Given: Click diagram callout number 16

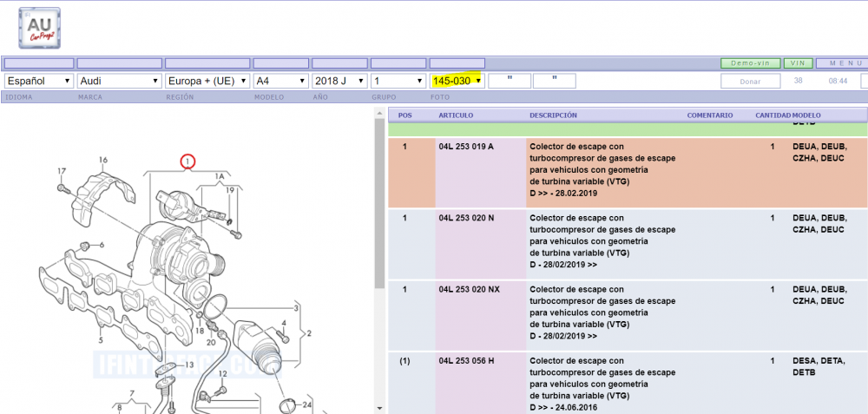Looking at the screenshot, I should 103,160.
